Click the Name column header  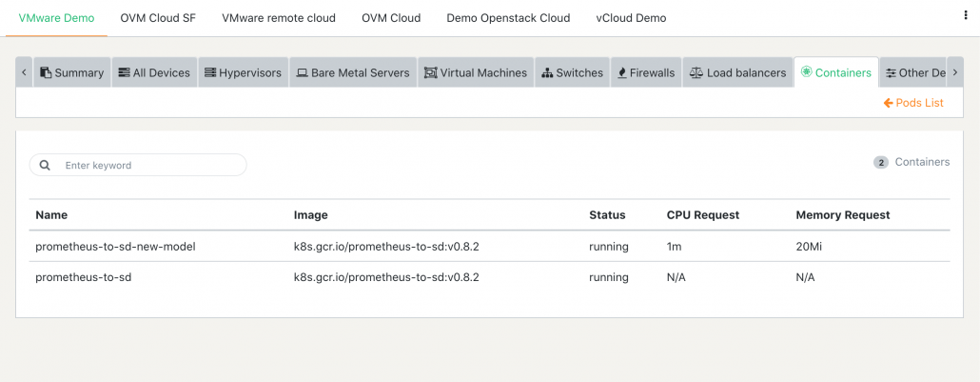pos(51,214)
